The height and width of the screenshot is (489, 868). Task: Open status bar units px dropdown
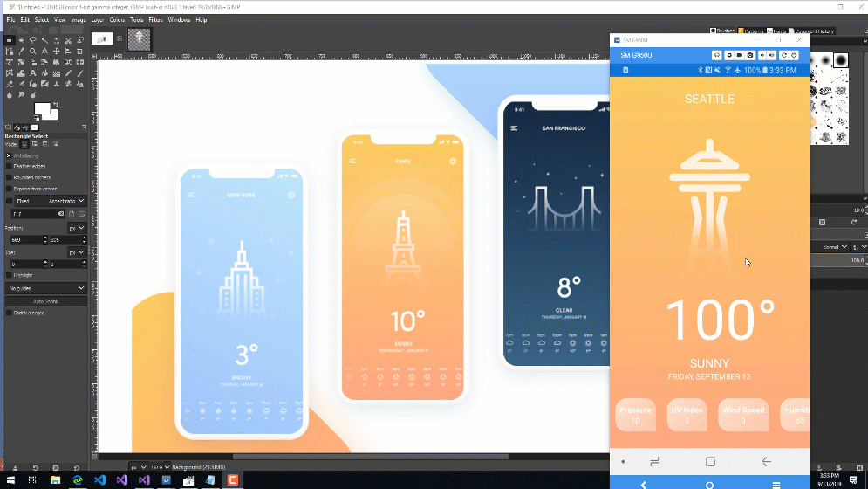(x=138, y=467)
